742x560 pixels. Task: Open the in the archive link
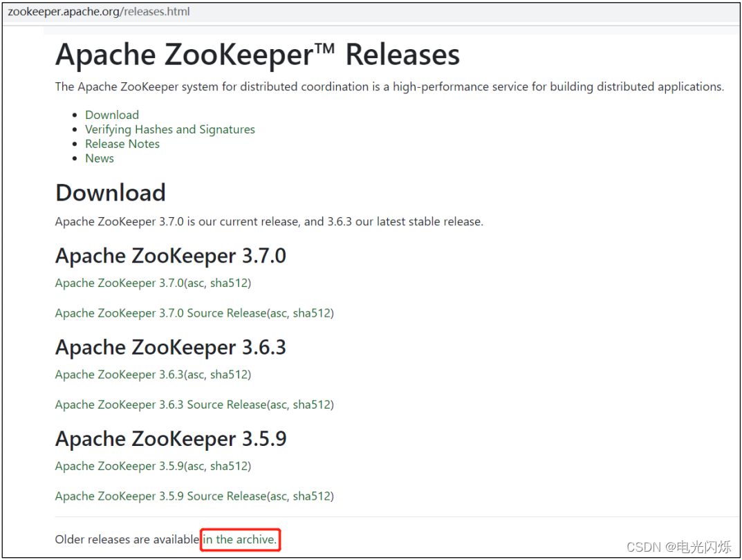coord(239,539)
